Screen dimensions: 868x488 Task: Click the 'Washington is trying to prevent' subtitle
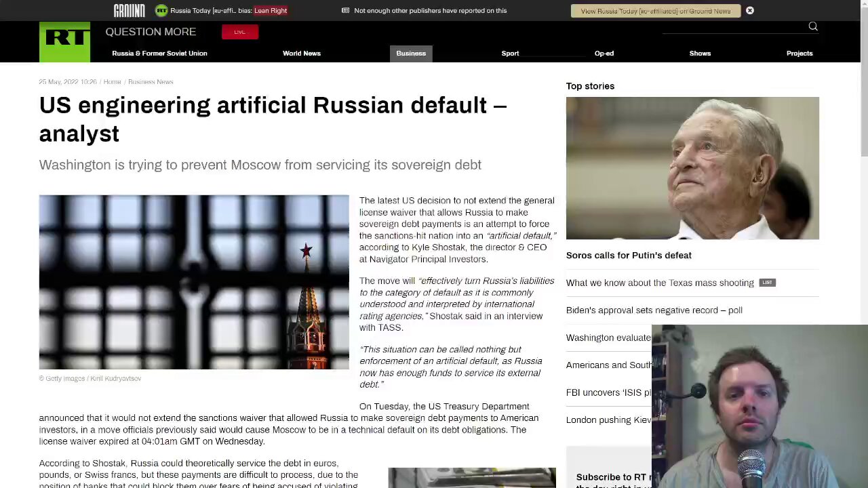pos(260,165)
